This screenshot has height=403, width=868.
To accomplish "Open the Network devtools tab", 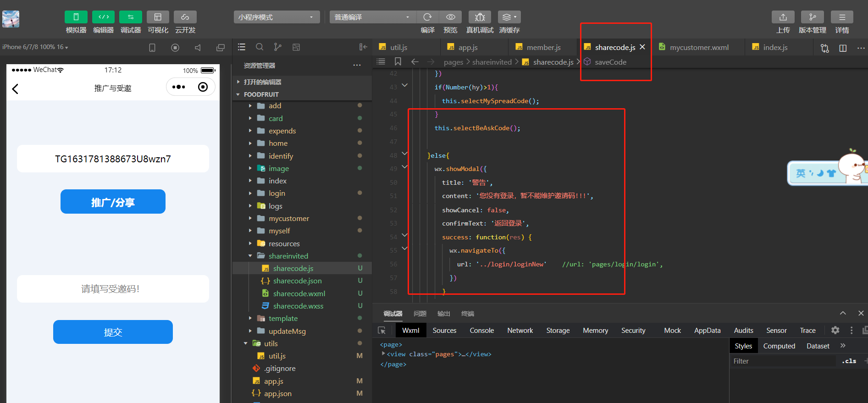I will (520, 331).
